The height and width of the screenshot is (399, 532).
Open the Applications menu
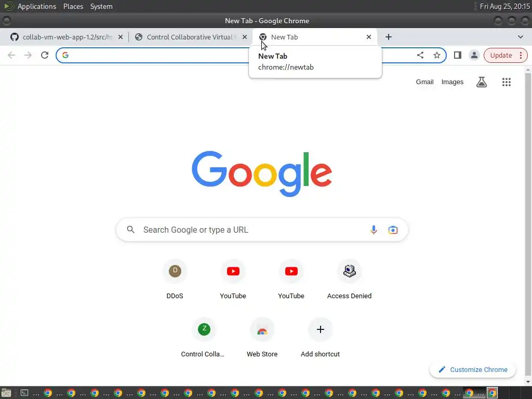[x=36, y=6]
